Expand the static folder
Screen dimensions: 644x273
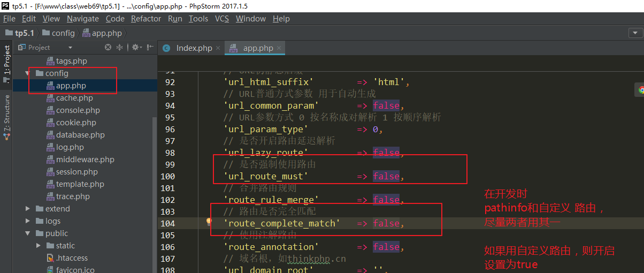click(39, 246)
